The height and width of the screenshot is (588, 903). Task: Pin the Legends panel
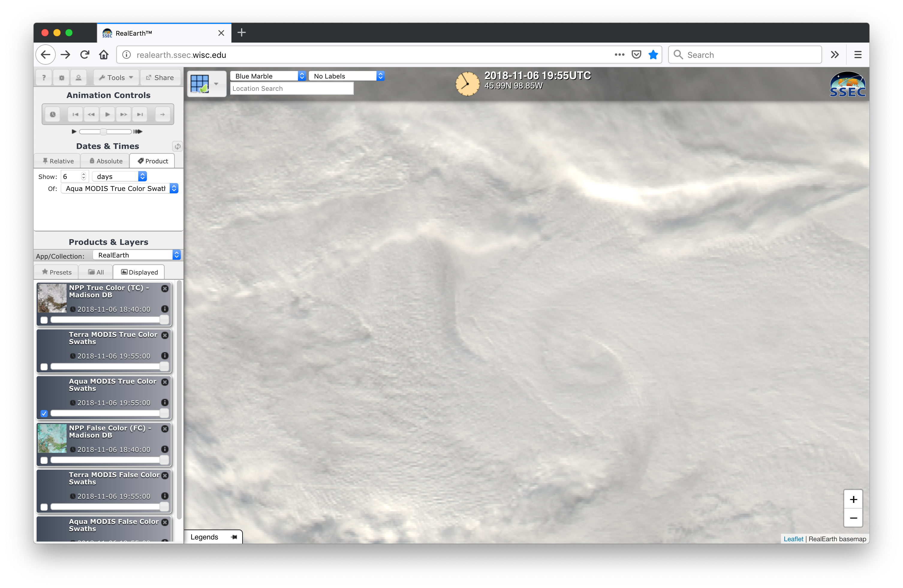[x=234, y=537]
